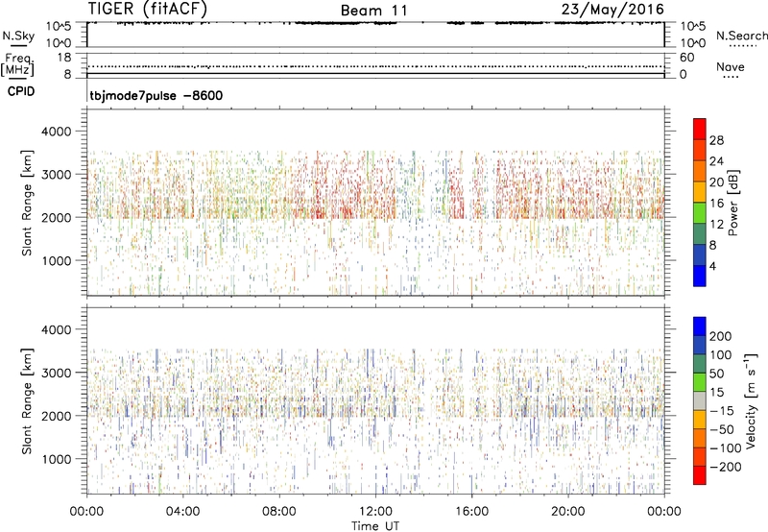Click the 'CPID' row label
Image resolution: width=768 pixels, height=532 pixels.
coord(21,91)
